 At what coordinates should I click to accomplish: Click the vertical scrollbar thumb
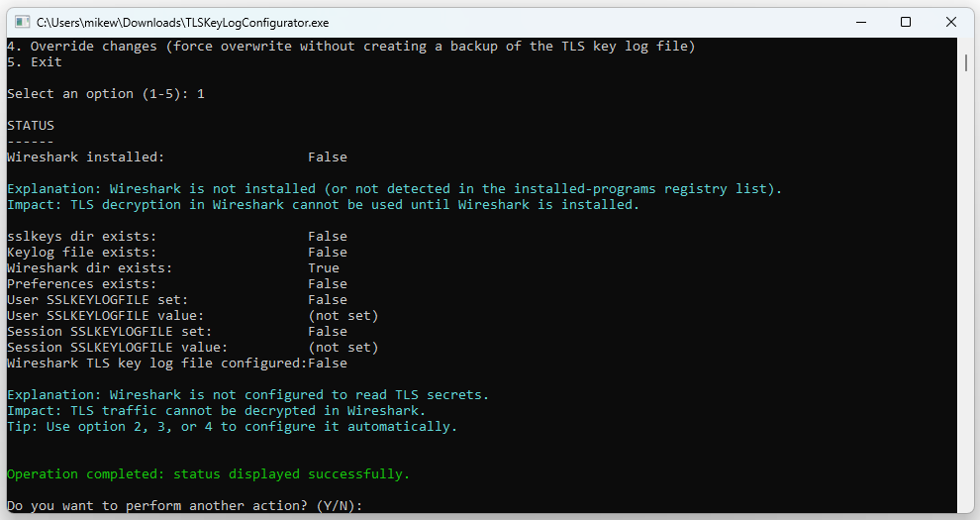pos(965,62)
